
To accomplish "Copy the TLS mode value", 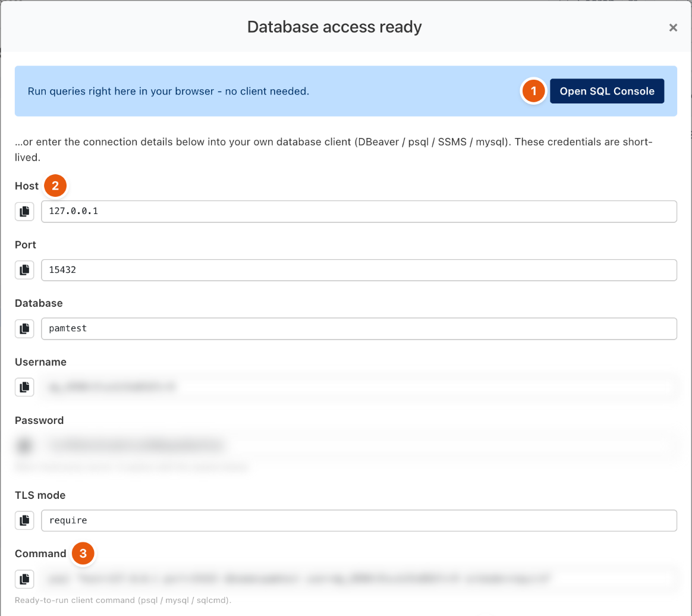I will point(24,520).
